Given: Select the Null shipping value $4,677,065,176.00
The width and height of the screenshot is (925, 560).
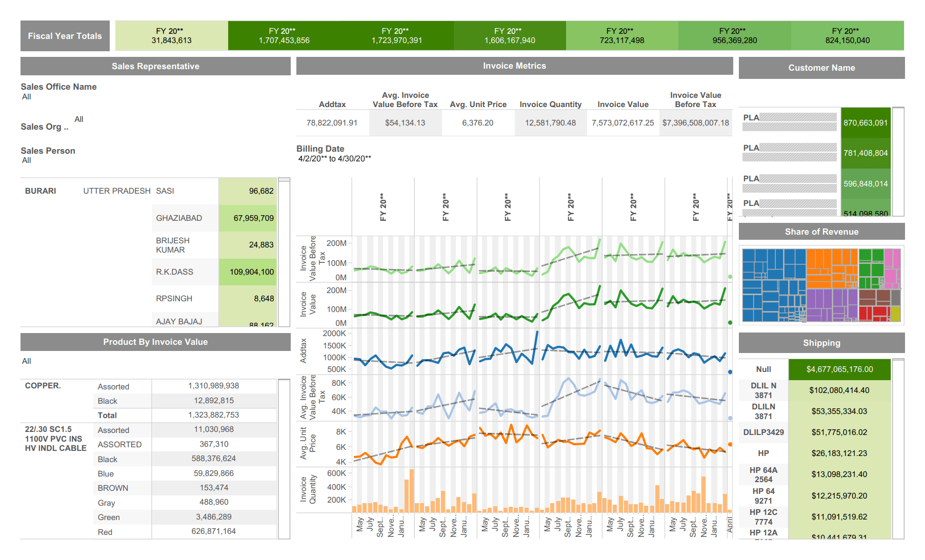Looking at the screenshot, I should coord(840,369).
